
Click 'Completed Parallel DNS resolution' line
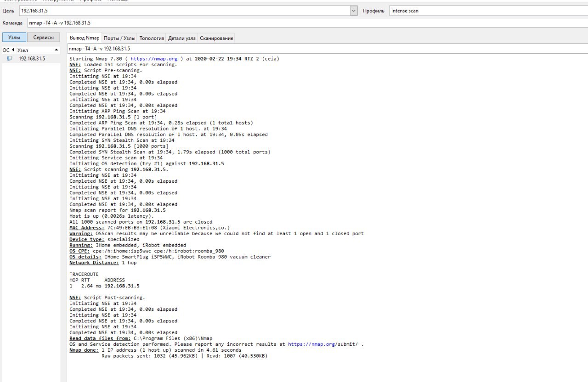tap(168, 135)
